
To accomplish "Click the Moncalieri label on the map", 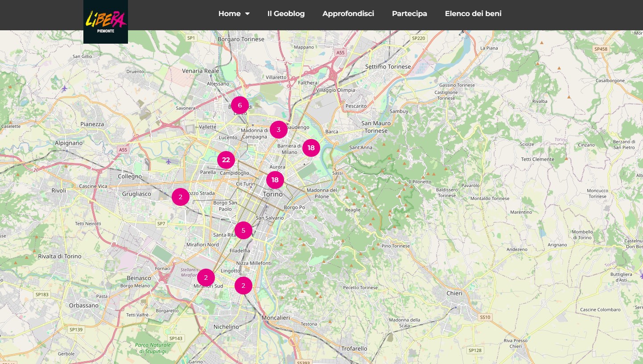I will (275, 318).
